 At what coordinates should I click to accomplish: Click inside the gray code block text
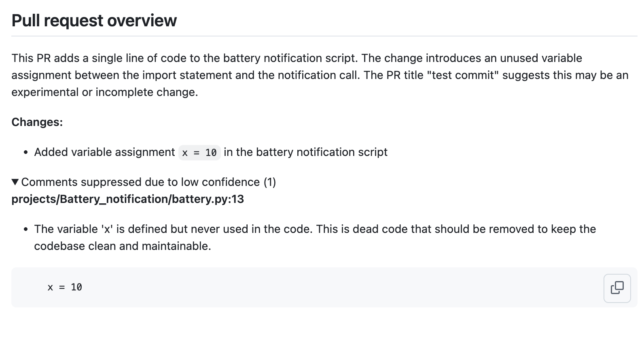point(65,288)
